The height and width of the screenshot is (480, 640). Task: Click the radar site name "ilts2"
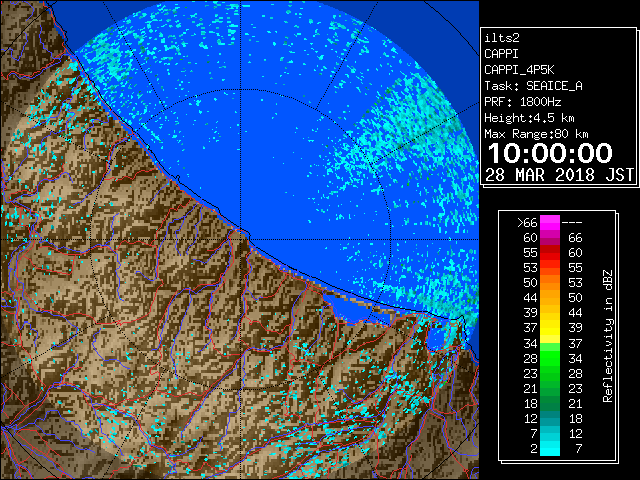pos(502,38)
